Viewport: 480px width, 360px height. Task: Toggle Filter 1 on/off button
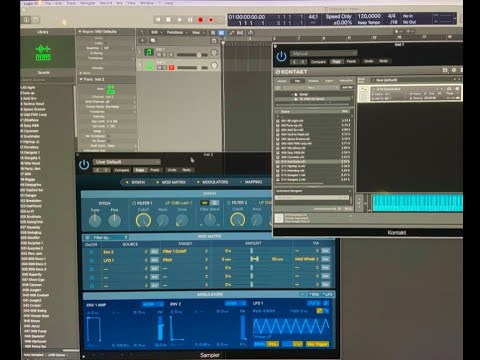tap(134, 203)
